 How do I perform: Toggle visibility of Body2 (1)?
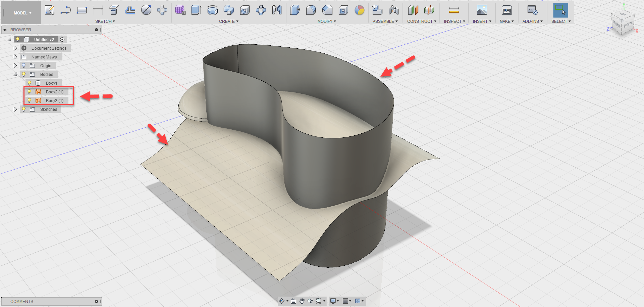(x=30, y=91)
